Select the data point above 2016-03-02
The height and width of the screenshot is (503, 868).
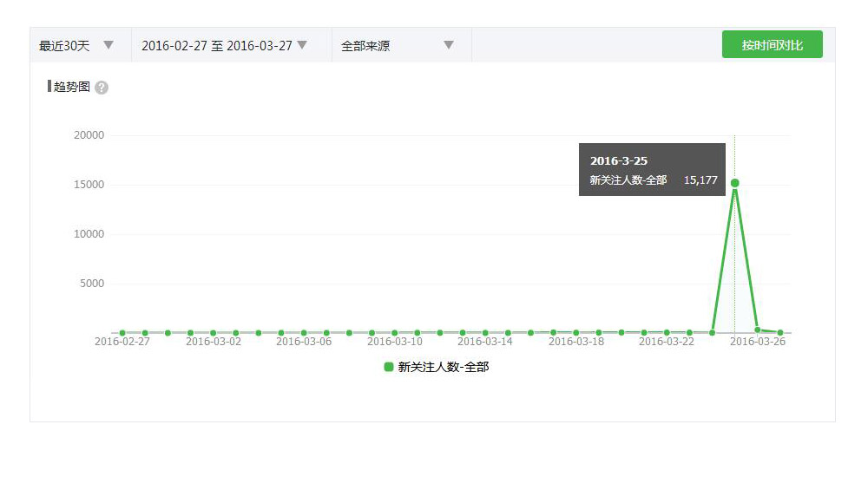coord(213,333)
